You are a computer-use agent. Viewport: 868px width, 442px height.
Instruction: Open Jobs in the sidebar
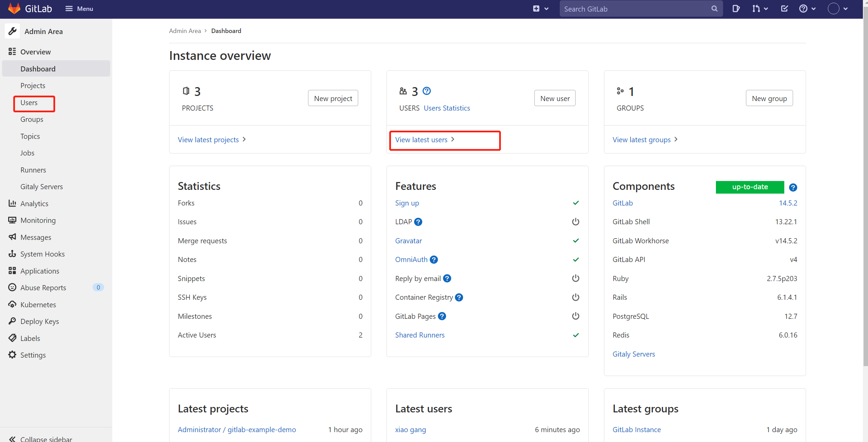coord(27,153)
